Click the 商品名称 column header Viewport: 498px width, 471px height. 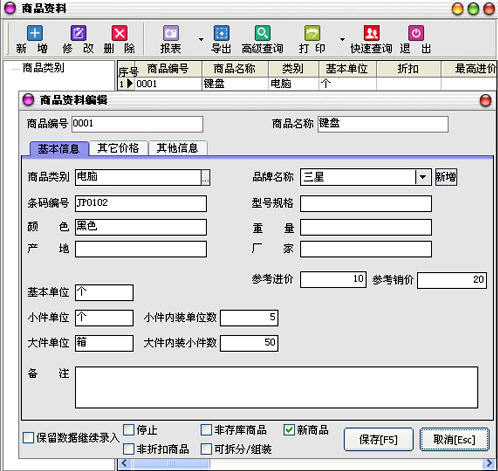tap(235, 69)
